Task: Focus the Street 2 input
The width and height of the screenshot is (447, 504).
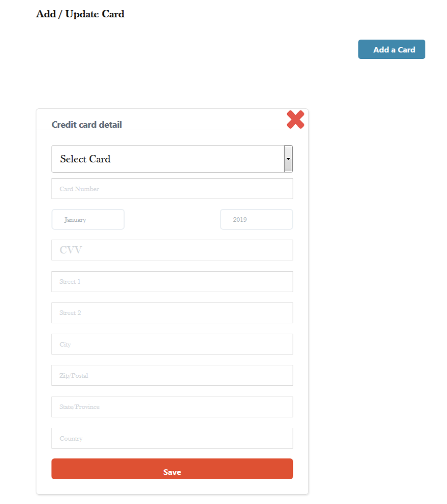Action: click(x=172, y=313)
